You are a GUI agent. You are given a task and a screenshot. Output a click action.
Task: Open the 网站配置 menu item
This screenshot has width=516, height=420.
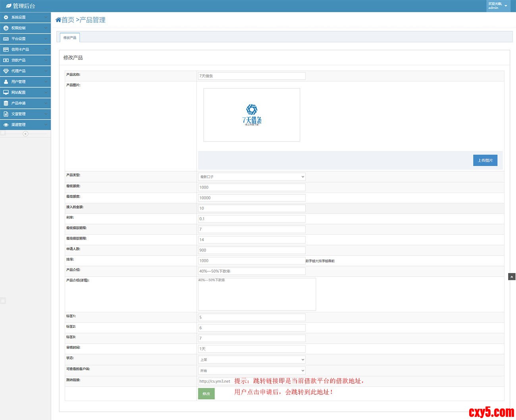pos(25,92)
